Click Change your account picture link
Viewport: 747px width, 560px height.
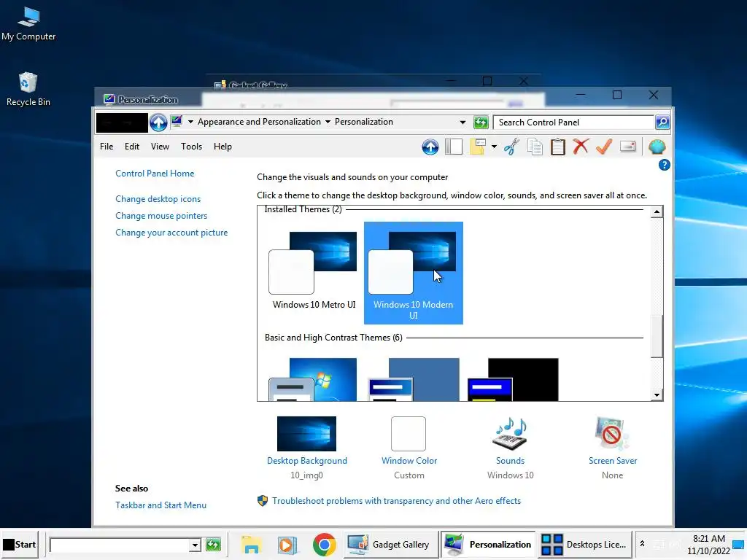(x=171, y=233)
